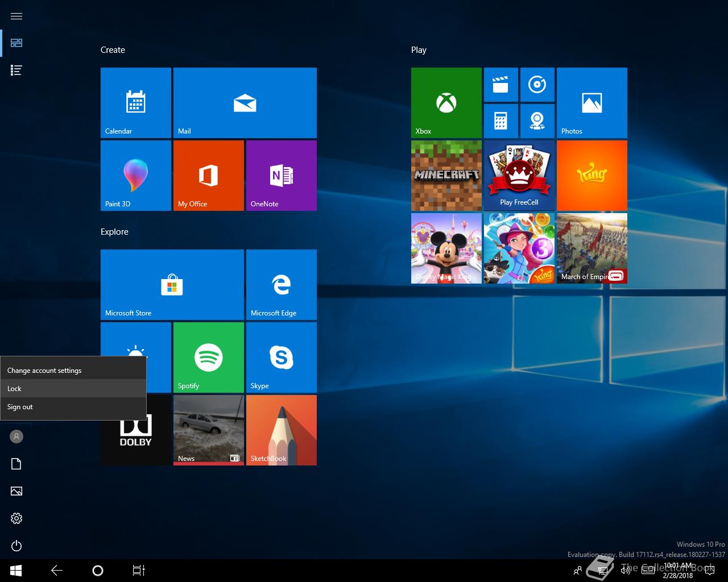Expand the Start hamburger menu
The width and height of the screenshot is (728, 582).
[16, 16]
